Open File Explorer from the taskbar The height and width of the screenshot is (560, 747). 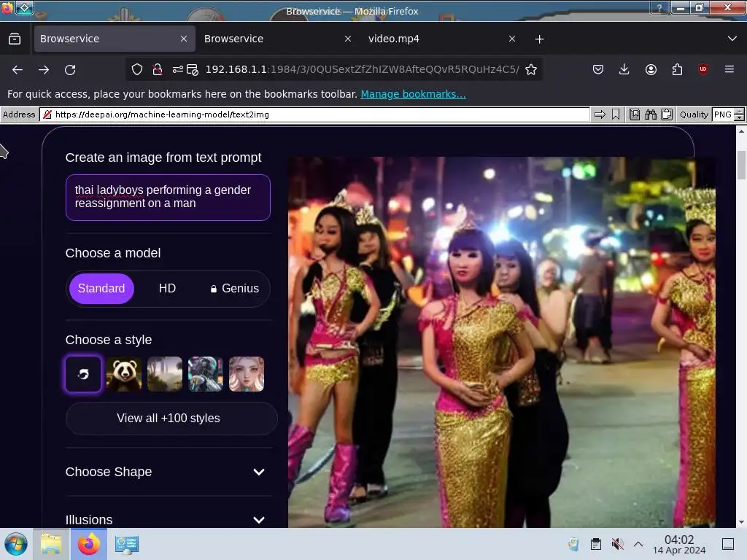tap(51, 544)
